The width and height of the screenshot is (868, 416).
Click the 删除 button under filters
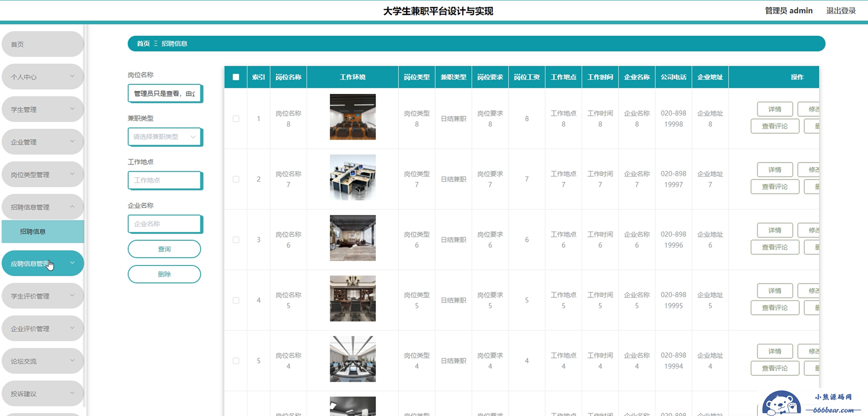pyautogui.click(x=165, y=274)
